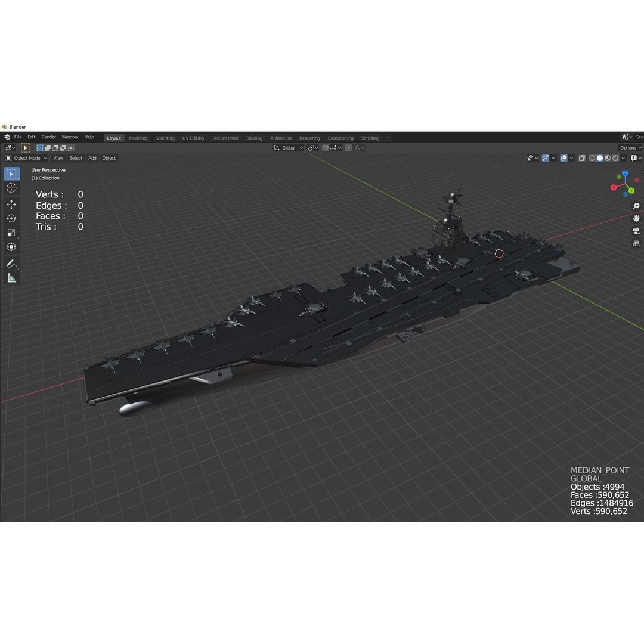The image size is (644, 644).
Task: Toggle the show overlays button
Action: (x=563, y=158)
